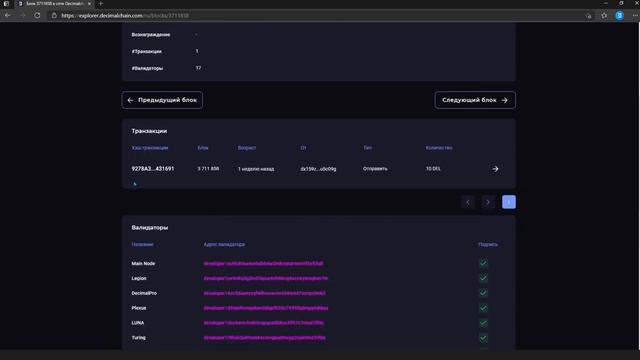Select the Decimal block browser tab
Viewport: 640px width, 360px height.
(55, 4)
